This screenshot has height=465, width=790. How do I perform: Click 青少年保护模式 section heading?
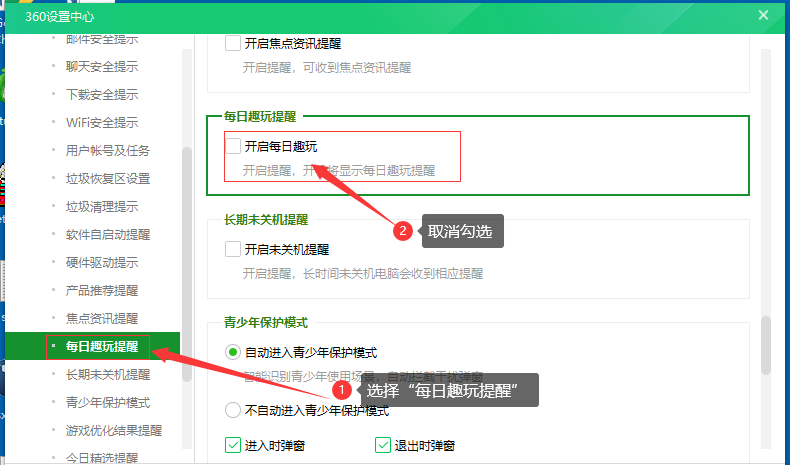266,322
